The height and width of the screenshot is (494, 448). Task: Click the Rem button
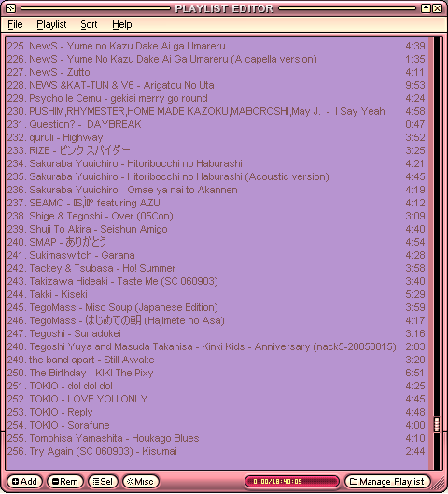click(64, 482)
